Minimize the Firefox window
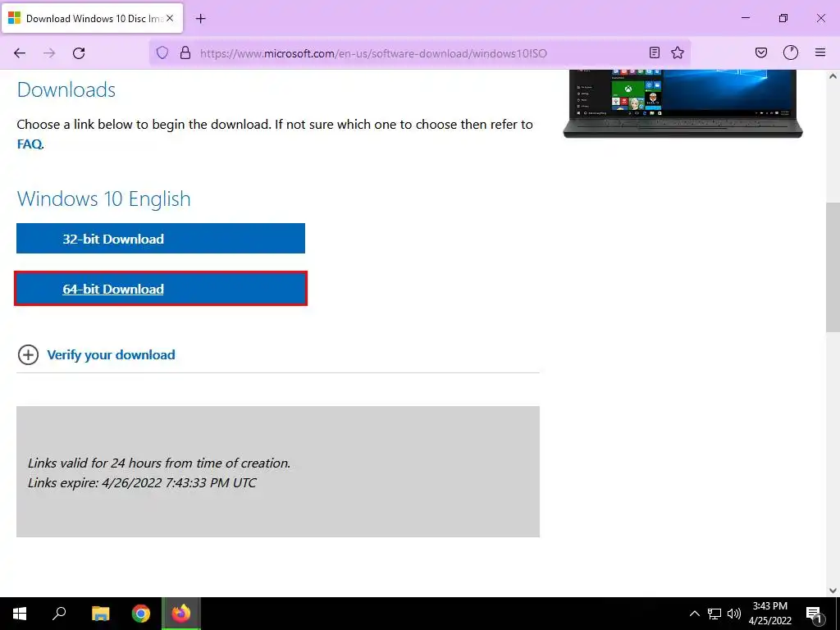 (x=745, y=18)
